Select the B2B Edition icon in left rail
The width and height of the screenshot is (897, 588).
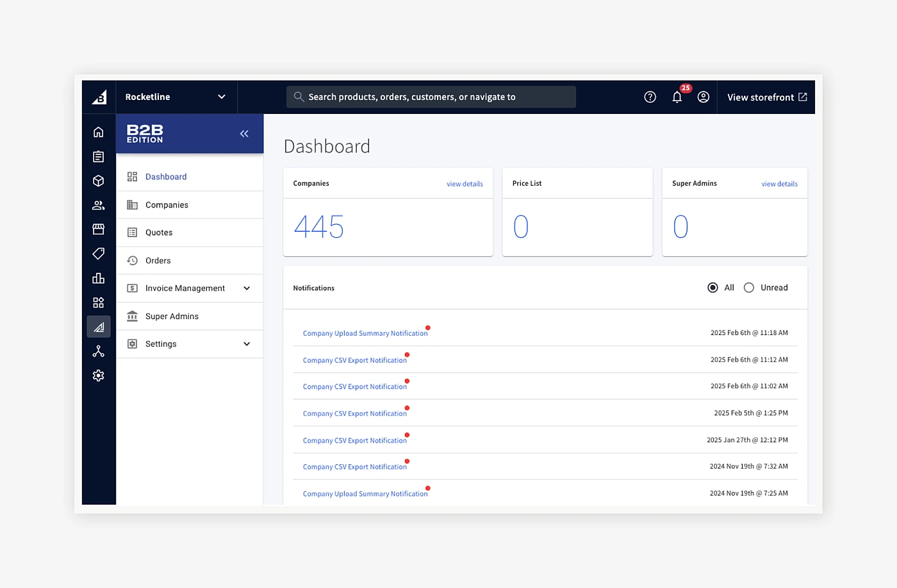pos(99,327)
